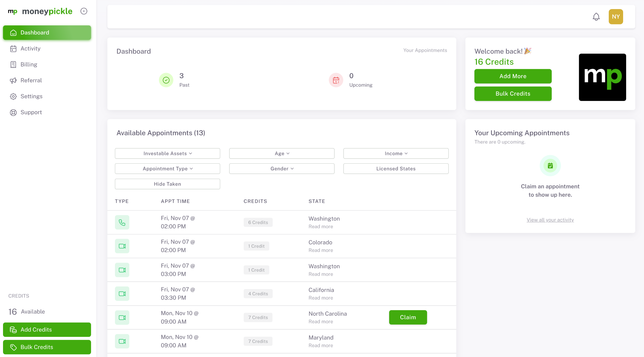Screen dimensions: 644x357
Task: Open the Billing menu item
Action: coord(29,64)
